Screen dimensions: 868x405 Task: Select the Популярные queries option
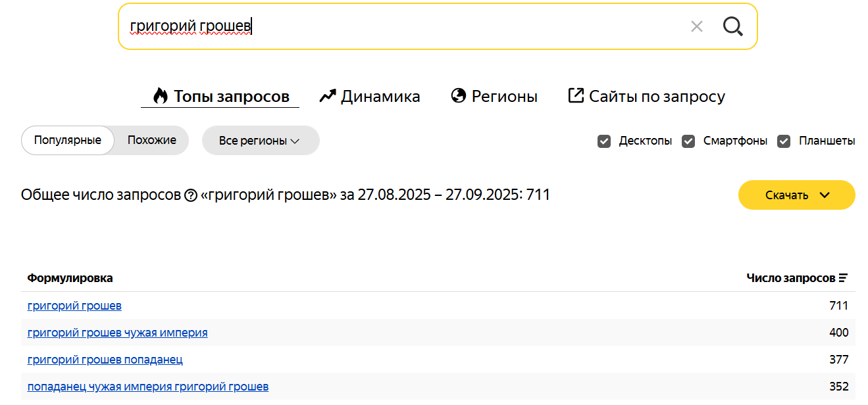[x=68, y=141]
